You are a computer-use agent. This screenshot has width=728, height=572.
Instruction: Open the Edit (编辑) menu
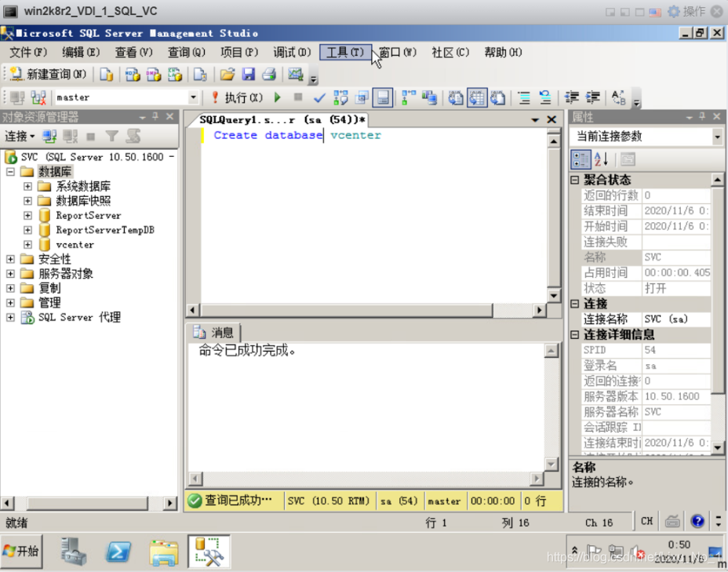click(x=81, y=53)
